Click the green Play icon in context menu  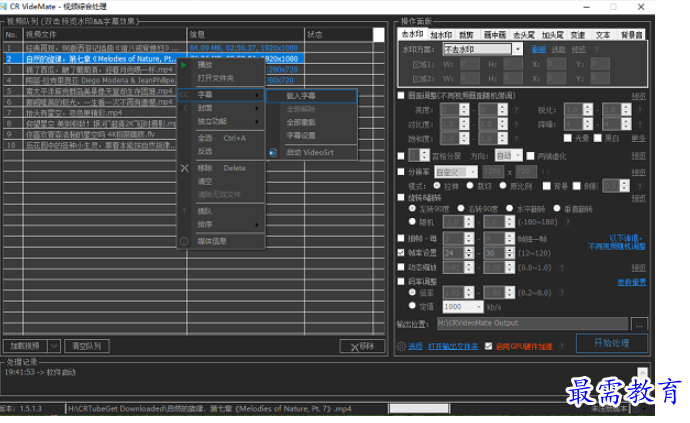click(183, 65)
